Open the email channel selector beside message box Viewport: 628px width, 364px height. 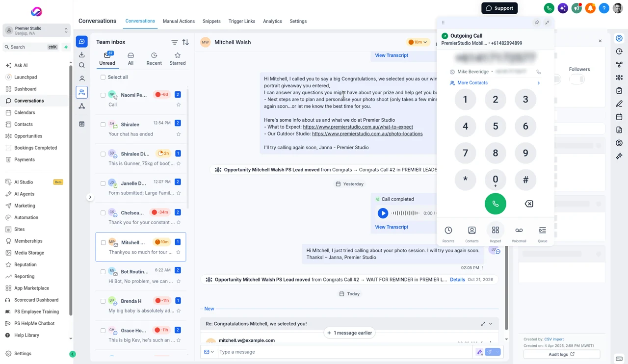(x=209, y=352)
